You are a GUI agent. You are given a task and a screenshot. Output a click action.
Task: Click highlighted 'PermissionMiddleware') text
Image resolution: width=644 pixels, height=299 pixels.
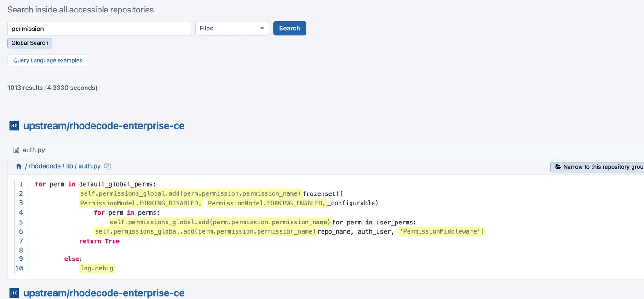pos(442,231)
